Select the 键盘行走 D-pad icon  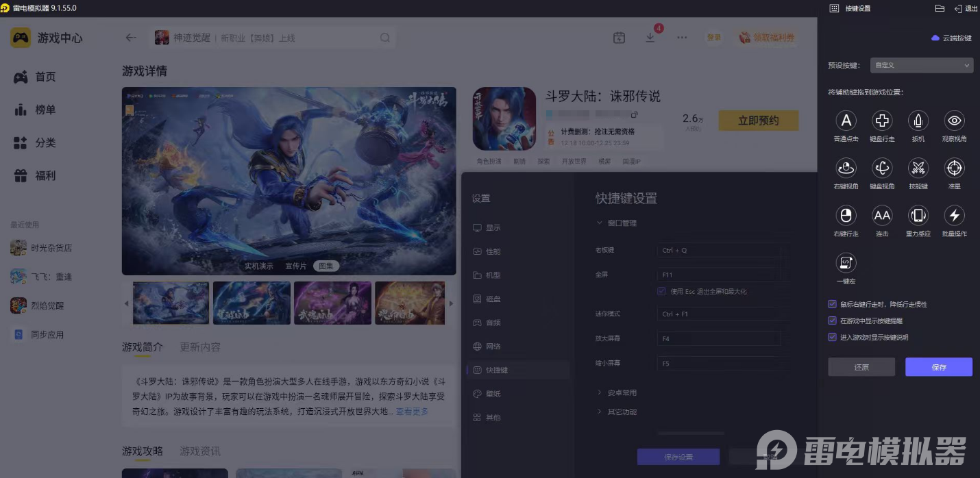tap(882, 121)
